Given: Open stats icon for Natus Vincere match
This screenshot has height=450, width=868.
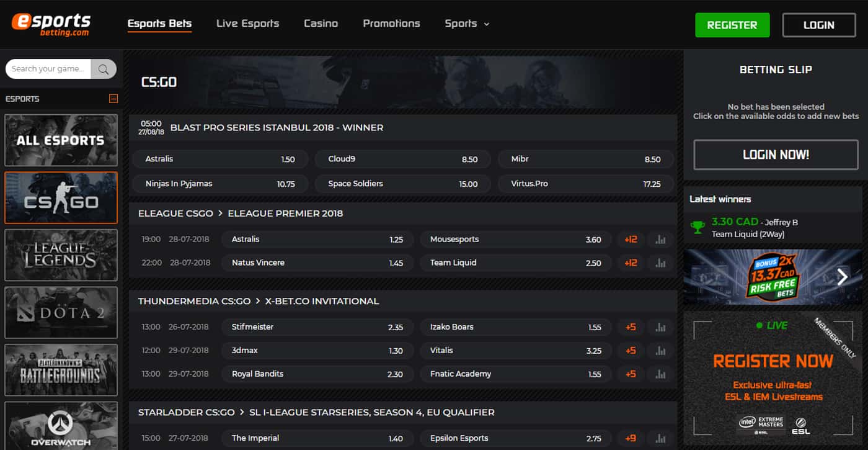Looking at the screenshot, I should click(x=660, y=263).
